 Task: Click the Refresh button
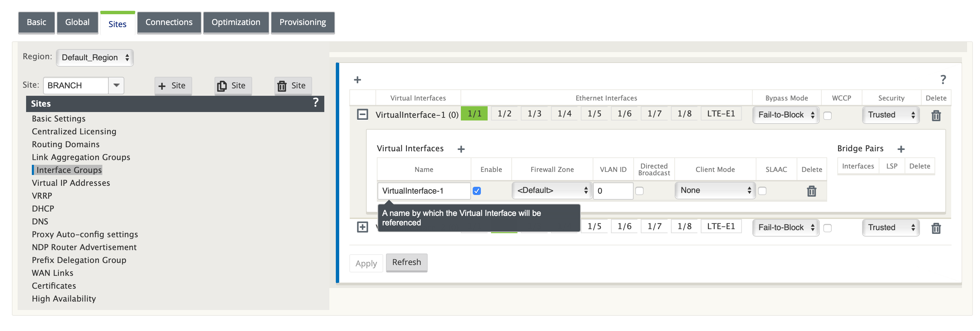(406, 262)
